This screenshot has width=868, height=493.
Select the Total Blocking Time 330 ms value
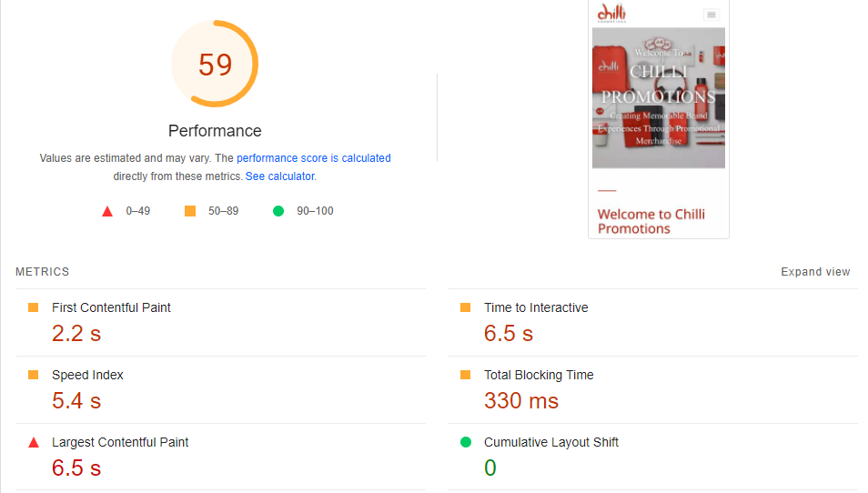[x=521, y=400]
